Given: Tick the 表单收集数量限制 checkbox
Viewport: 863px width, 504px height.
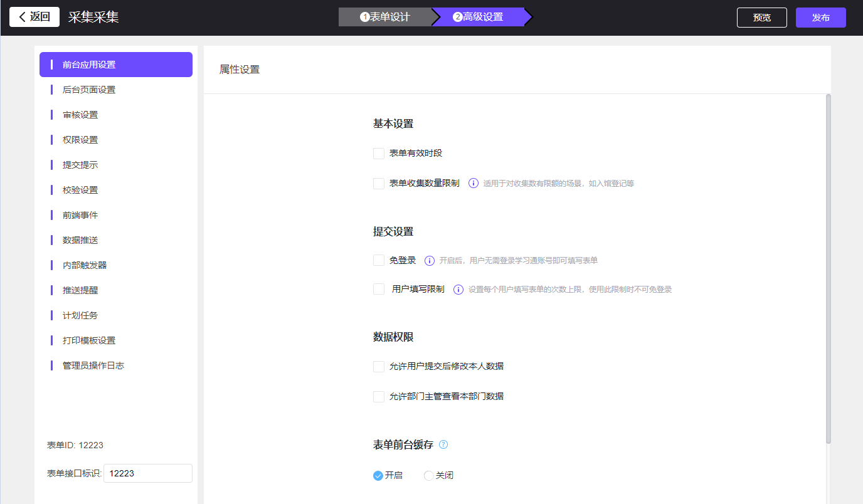Looking at the screenshot, I should (x=379, y=184).
